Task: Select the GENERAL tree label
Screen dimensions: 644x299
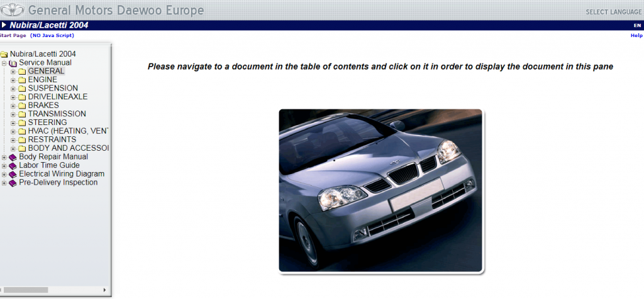Action: pyautogui.click(x=46, y=71)
